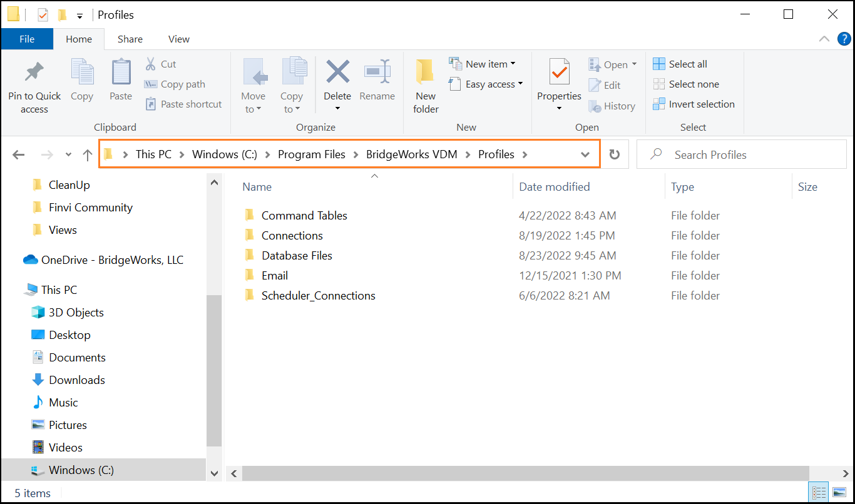
Task: Select the Email folder
Action: (x=275, y=275)
